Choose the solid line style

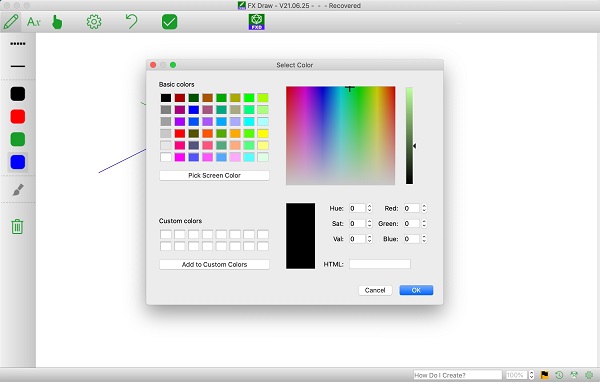coord(18,66)
